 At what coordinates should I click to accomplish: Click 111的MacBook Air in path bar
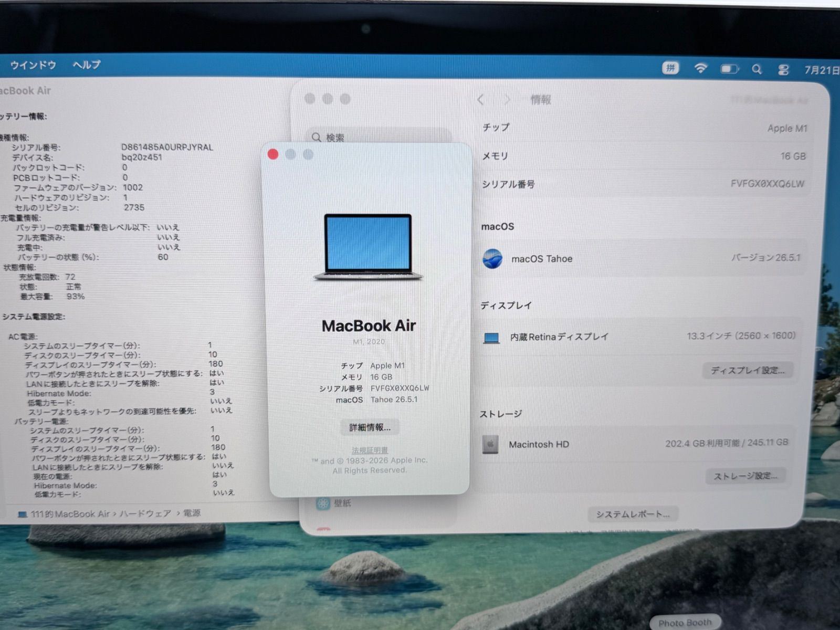[70, 514]
